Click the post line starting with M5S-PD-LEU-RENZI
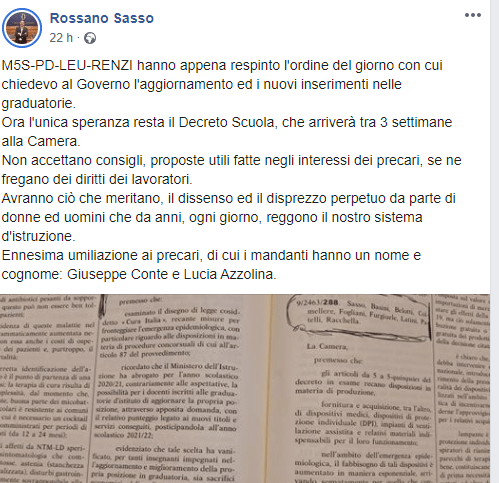 [x=222, y=65]
